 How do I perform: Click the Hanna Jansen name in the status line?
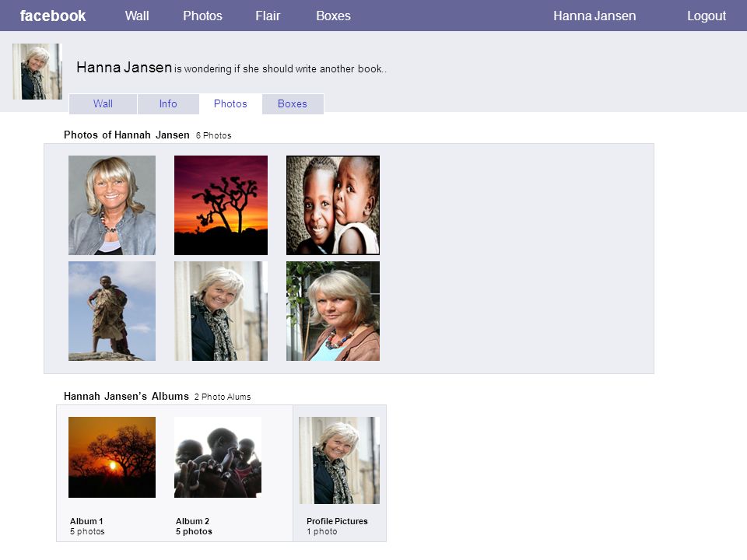[124, 67]
